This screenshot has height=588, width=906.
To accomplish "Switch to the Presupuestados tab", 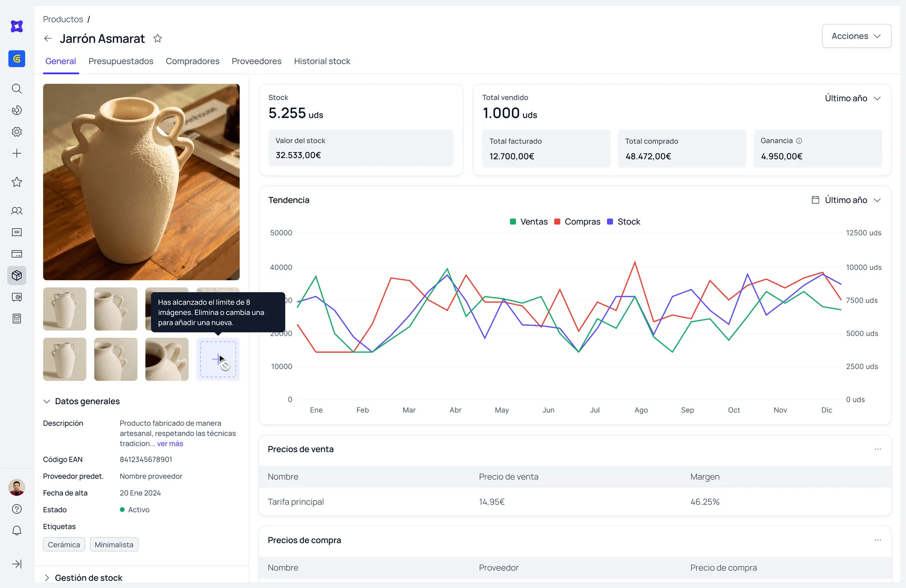I will point(121,61).
